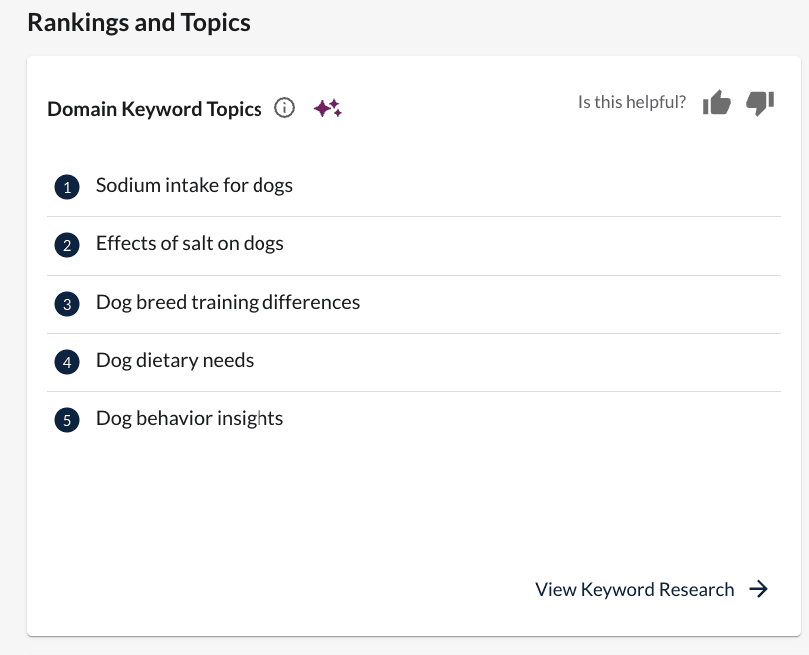The image size is (809, 655).
Task: Select the Effects of salt on dogs topic
Action: [x=189, y=243]
